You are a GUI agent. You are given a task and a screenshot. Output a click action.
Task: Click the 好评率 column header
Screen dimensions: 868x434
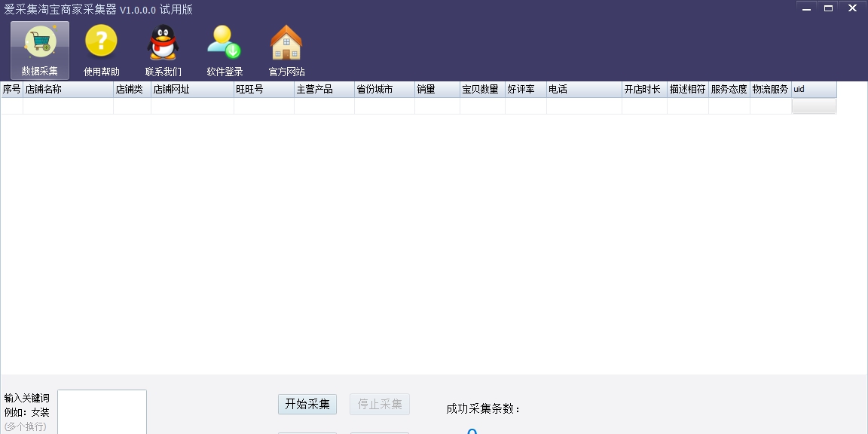[x=525, y=89]
